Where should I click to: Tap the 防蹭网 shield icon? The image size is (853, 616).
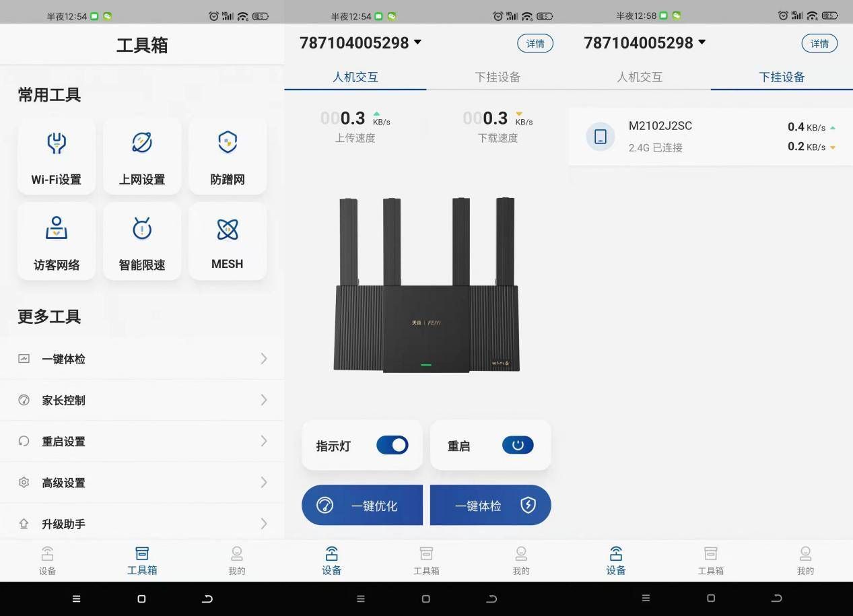228,143
